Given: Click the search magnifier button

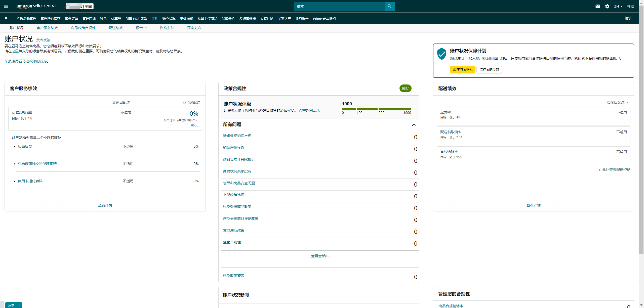Looking at the screenshot, I should pyautogui.click(x=389, y=6).
